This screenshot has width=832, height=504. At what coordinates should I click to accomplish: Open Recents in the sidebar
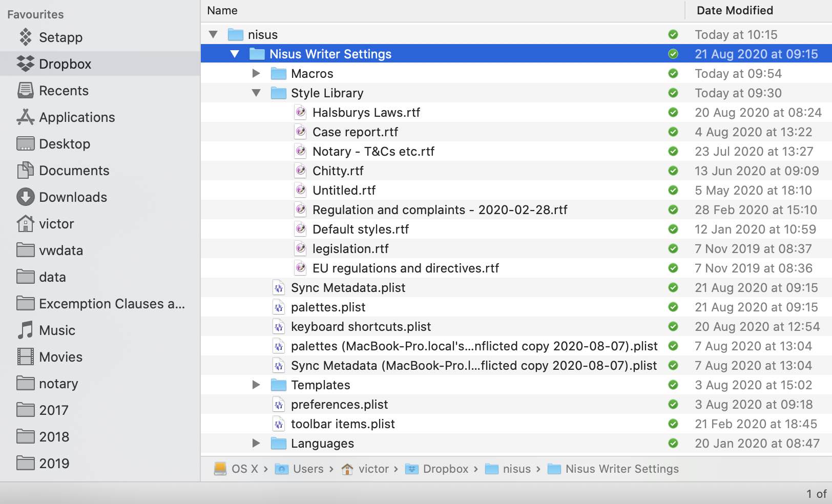coord(25,90)
